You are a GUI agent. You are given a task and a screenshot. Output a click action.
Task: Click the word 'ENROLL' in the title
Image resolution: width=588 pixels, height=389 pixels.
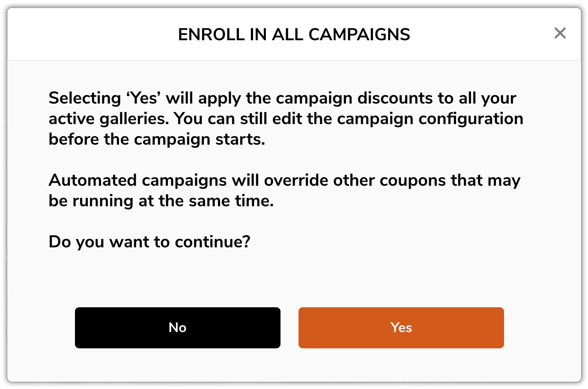click(x=211, y=35)
